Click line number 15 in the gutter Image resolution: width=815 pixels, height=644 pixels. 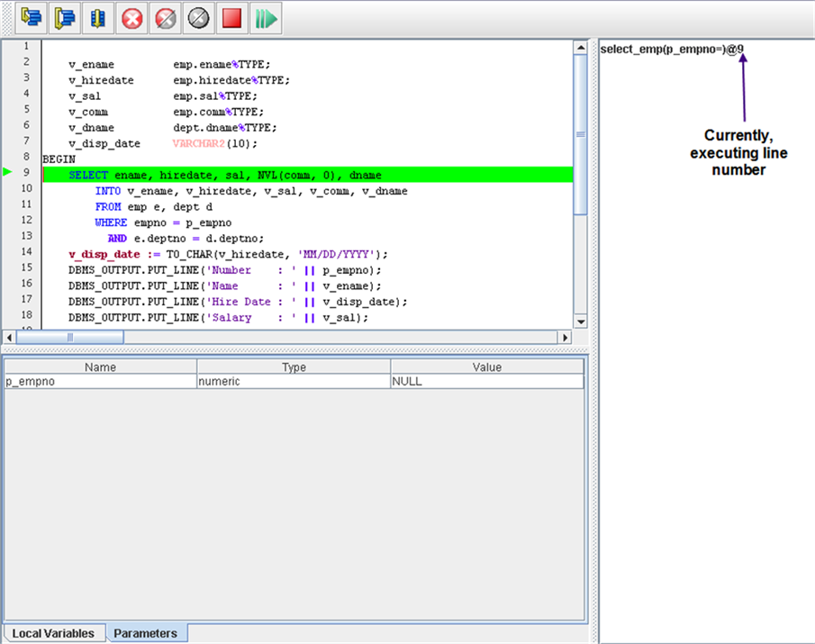point(26,268)
